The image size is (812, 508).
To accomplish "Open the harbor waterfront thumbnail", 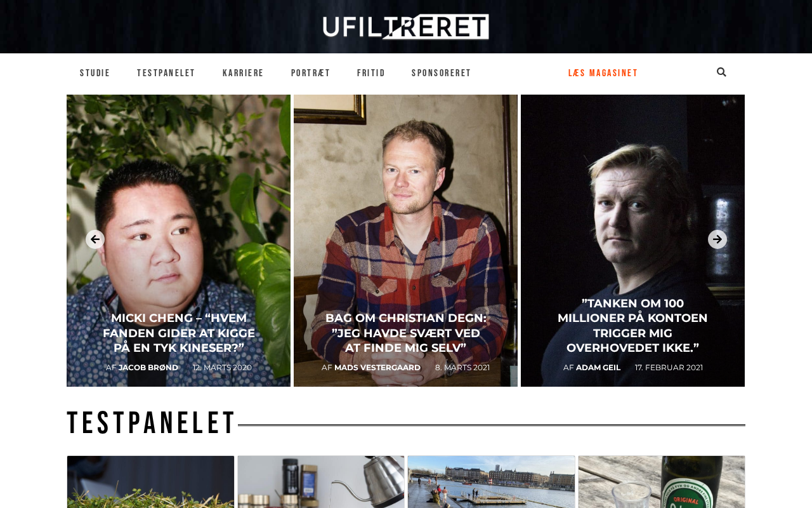I will pos(492,481).
